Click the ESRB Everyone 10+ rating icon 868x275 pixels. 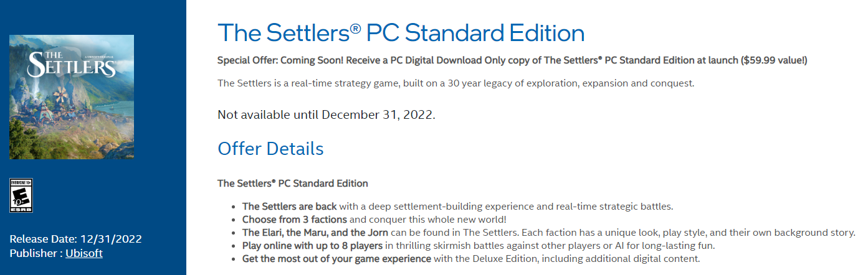tap(21, 196)
